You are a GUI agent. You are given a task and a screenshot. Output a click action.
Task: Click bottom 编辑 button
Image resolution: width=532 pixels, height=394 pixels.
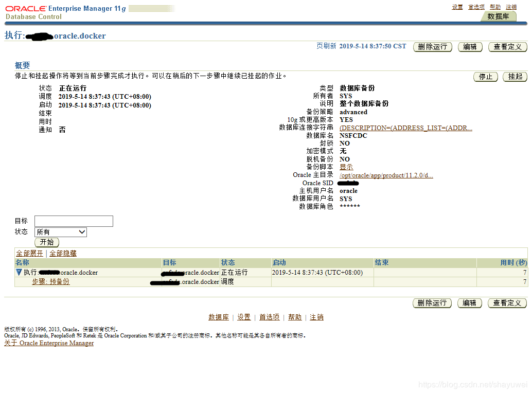(470, 303)
